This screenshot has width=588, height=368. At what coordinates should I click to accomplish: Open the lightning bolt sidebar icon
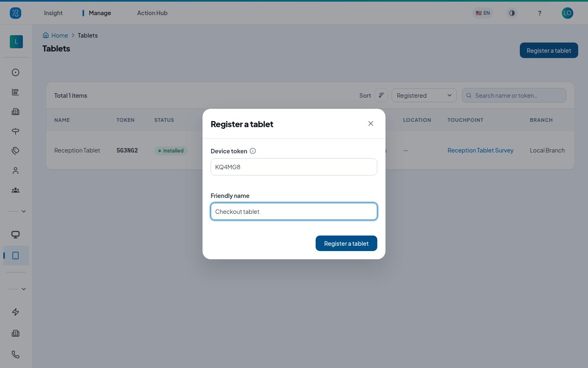[x=16, y=312]
